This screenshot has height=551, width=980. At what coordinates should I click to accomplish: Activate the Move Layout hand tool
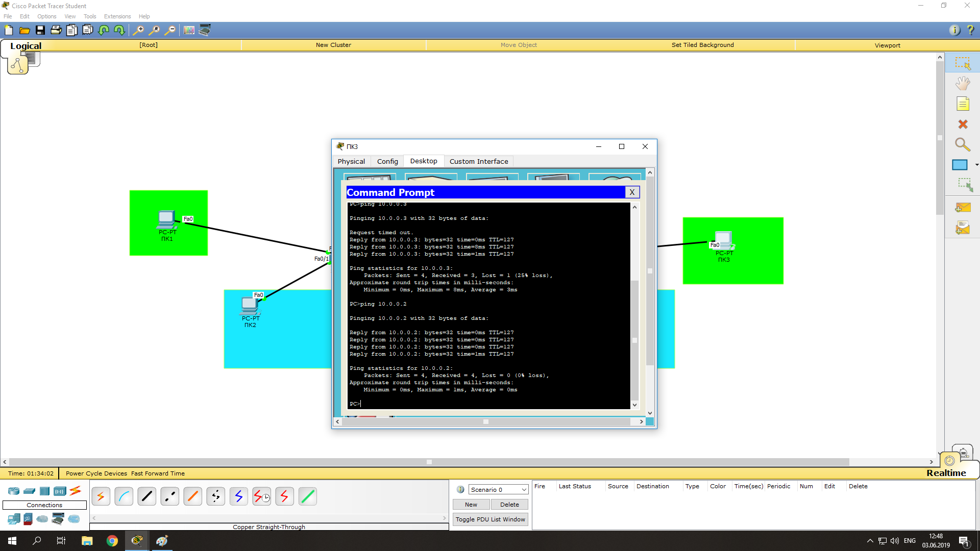coord(963,84)
